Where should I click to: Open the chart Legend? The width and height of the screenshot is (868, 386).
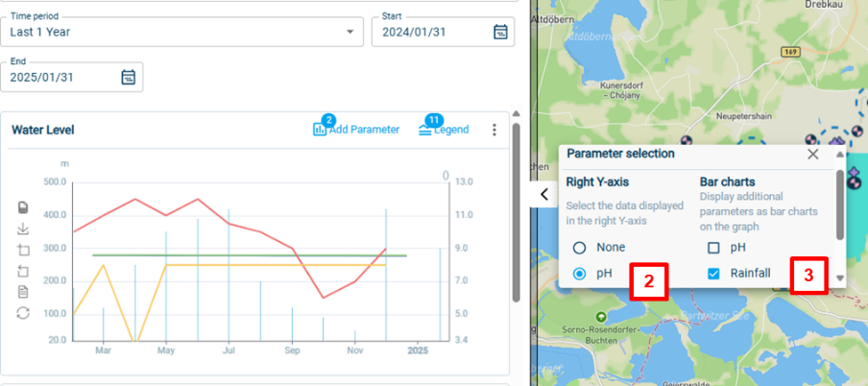(444, 130)
